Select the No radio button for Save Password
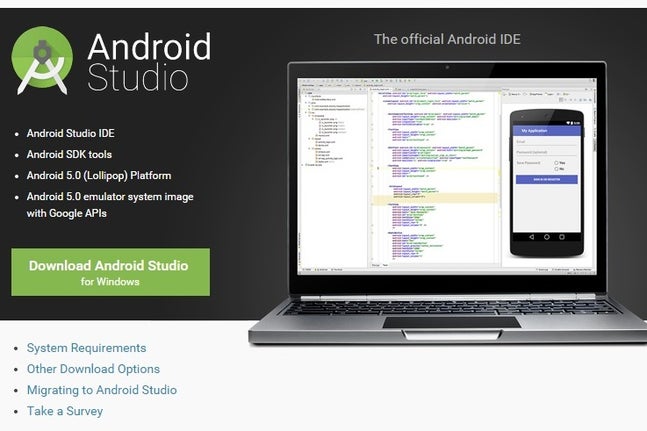 tap(556, 169)
